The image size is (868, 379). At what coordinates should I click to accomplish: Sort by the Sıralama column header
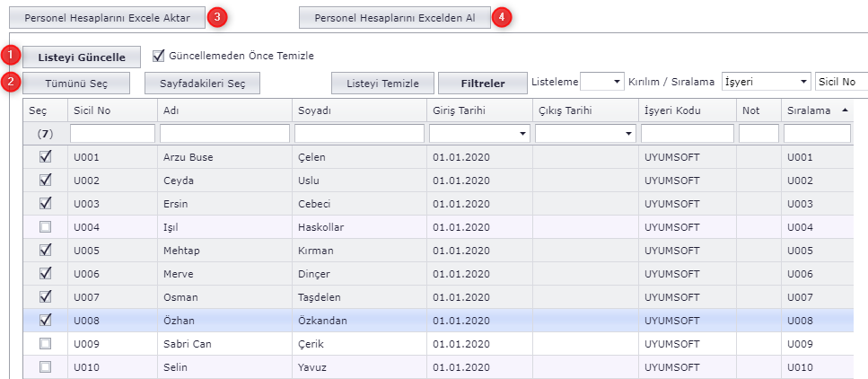point(815,110)
